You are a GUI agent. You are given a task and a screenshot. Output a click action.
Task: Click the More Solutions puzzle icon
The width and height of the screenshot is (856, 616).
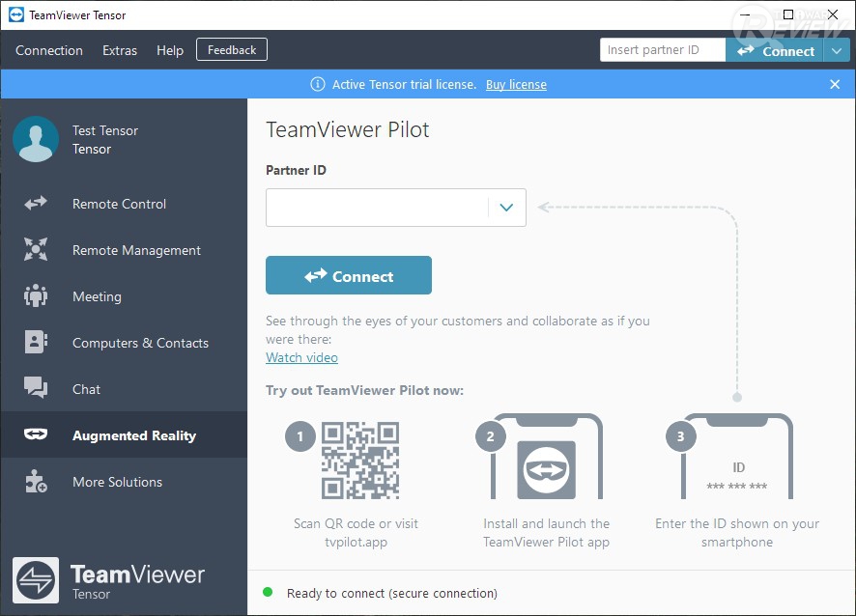(36, 481)
